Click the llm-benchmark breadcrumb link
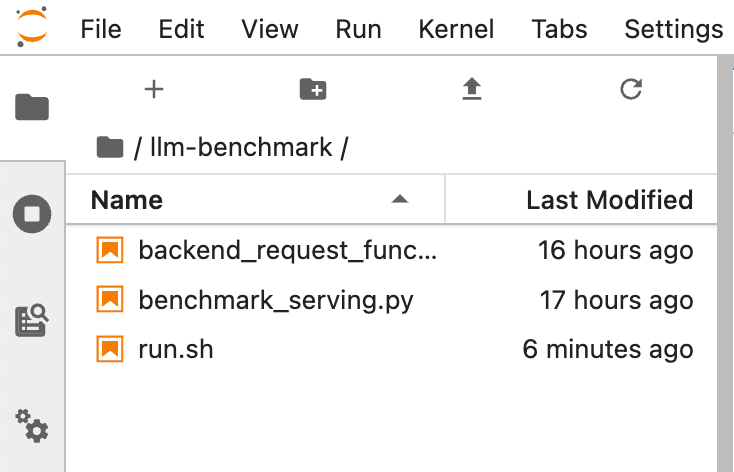The height and width of the screenshot is (472, 734). [241, 148]
